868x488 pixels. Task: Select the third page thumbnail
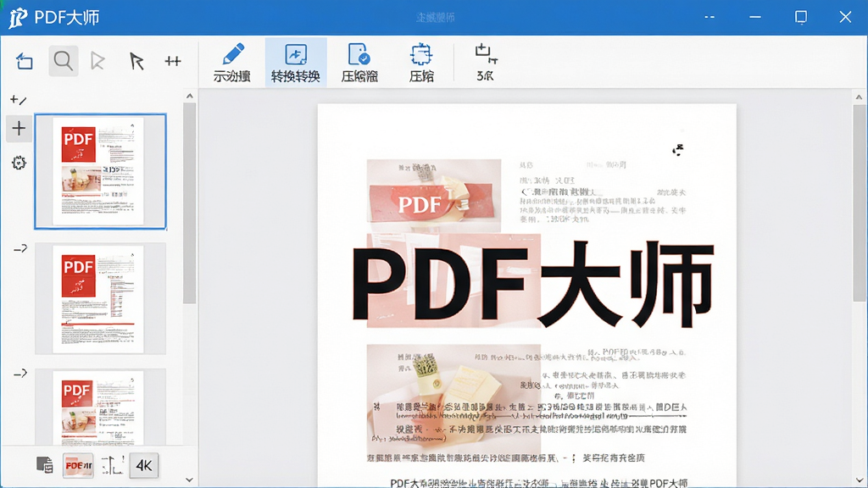100,408
